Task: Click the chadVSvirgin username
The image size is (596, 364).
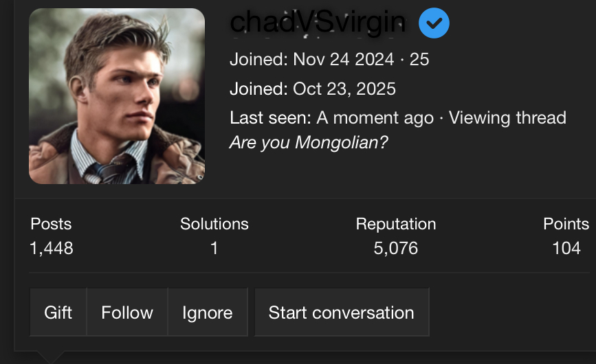Action: click(x=317, y=23)
